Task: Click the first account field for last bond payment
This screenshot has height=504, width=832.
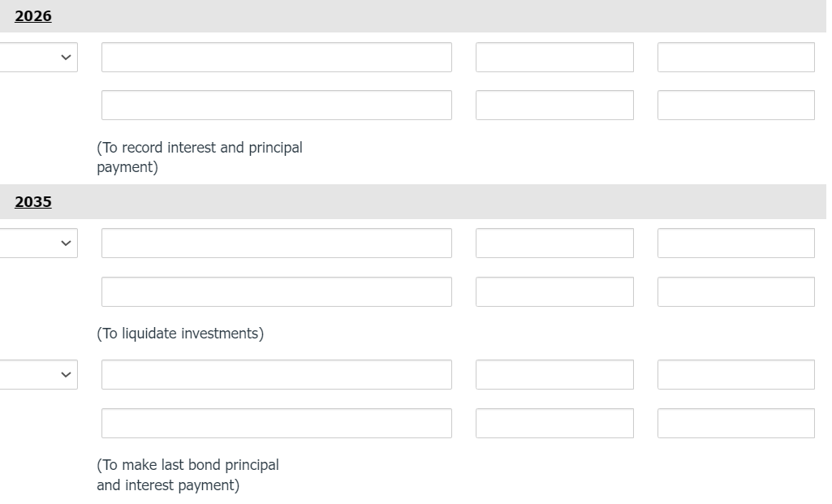Action: coord(276,374)
